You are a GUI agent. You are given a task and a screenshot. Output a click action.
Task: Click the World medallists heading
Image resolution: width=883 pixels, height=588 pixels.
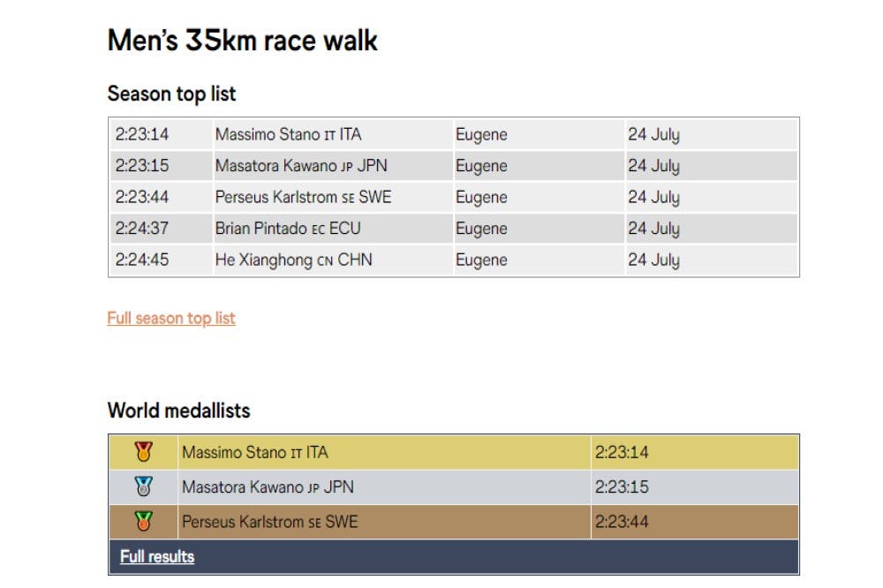coord(178,411)
